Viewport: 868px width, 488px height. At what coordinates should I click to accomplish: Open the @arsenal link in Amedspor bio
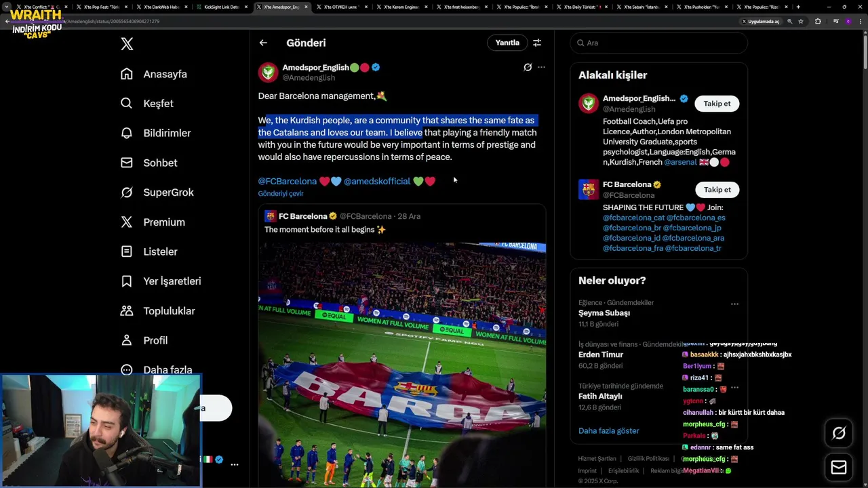(681, 162)
